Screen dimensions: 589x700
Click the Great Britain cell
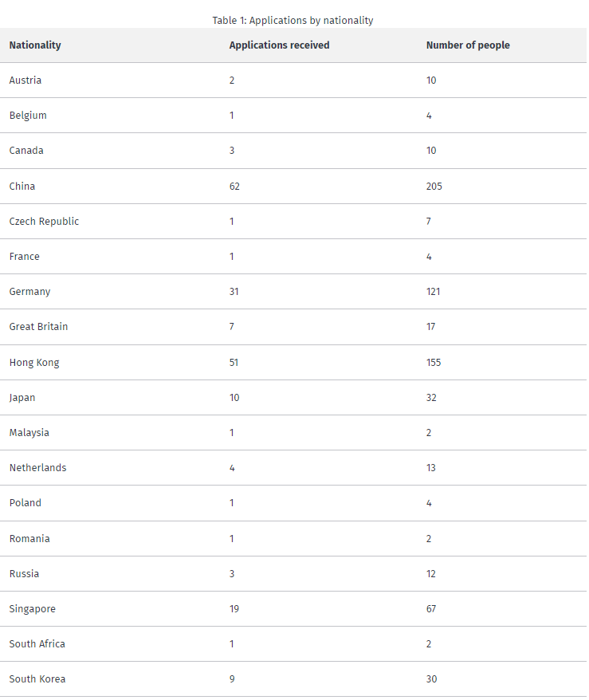tap(38, 327)
